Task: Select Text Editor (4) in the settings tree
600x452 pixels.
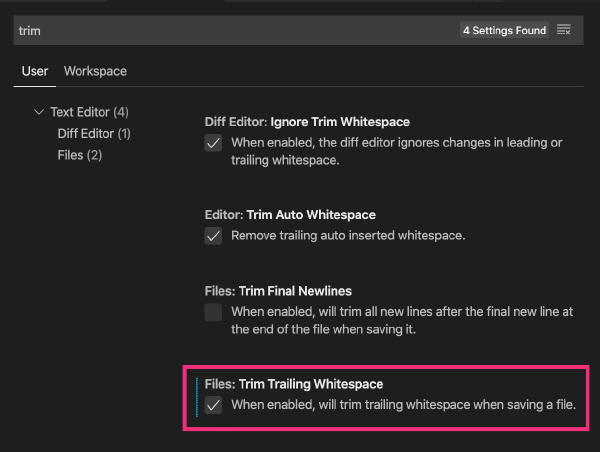Action: [89, 112]
